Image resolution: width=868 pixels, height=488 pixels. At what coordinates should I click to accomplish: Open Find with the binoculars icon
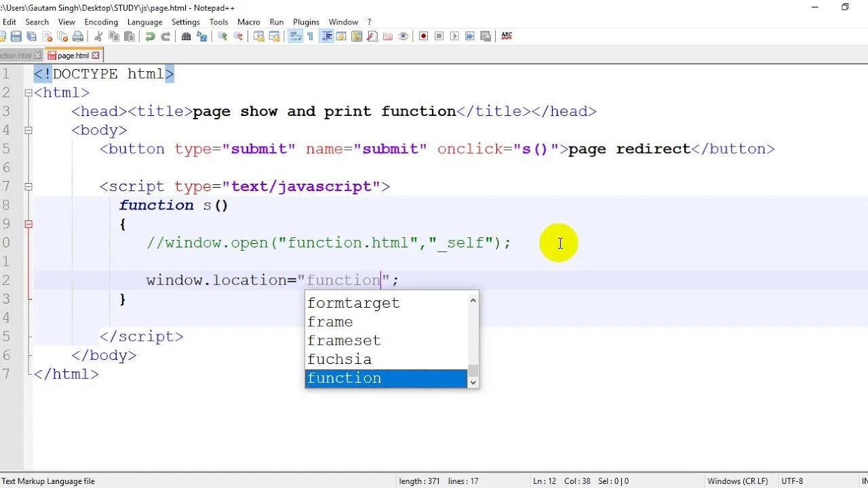pos(186,36)
